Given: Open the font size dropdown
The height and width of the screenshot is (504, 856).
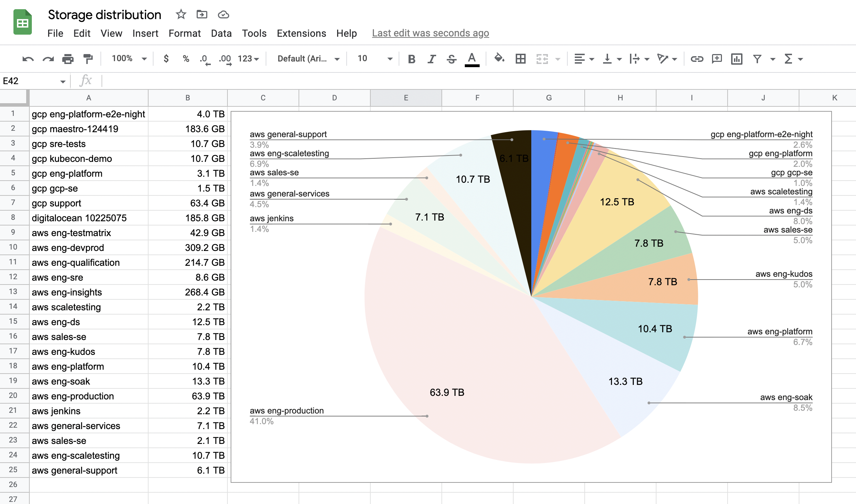Looking at the screenshot, I should point(375,58).
